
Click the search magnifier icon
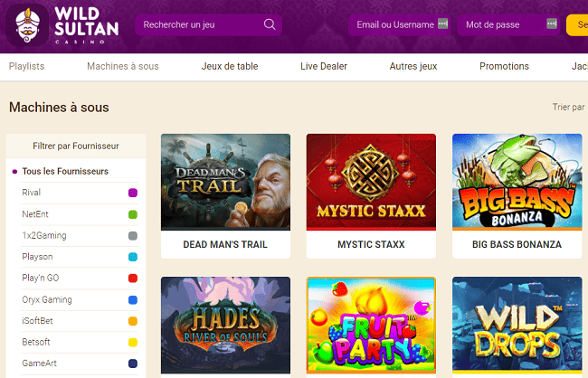(x=270, y=24)
